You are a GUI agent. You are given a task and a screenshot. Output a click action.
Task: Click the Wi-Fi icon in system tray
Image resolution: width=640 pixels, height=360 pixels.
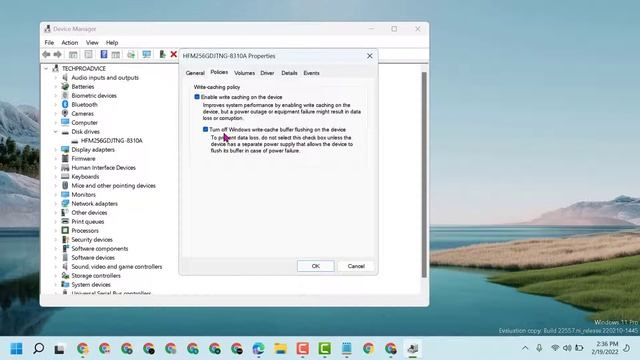tap(555, 348)
